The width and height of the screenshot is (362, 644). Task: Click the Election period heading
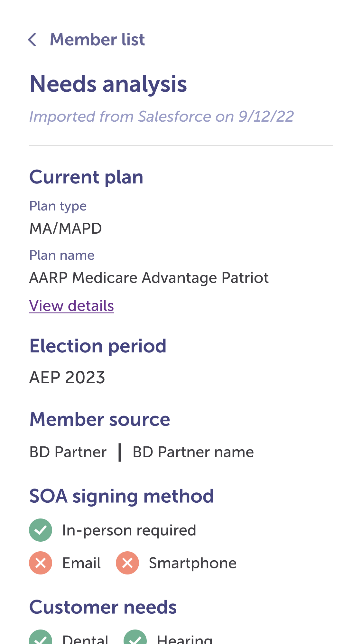98,346
